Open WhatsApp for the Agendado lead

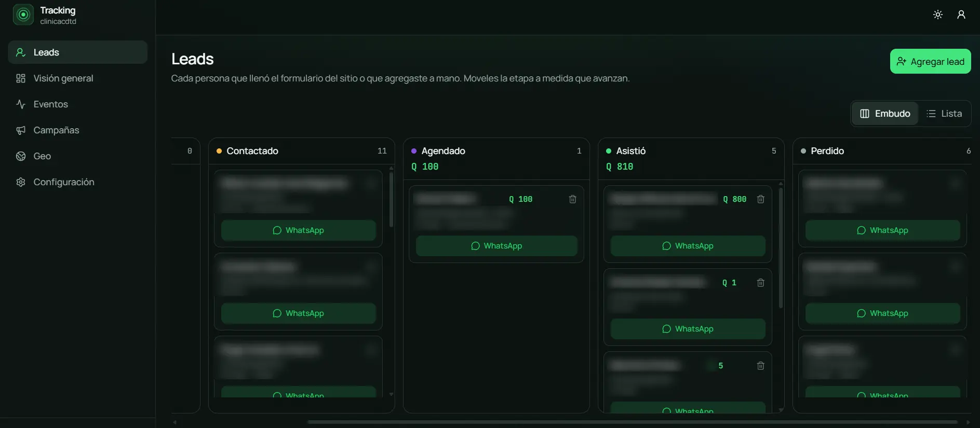496,246
